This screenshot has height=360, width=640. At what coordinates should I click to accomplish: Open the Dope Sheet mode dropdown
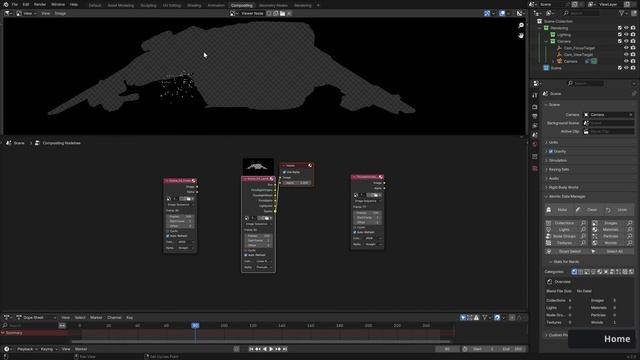(36, 318)
